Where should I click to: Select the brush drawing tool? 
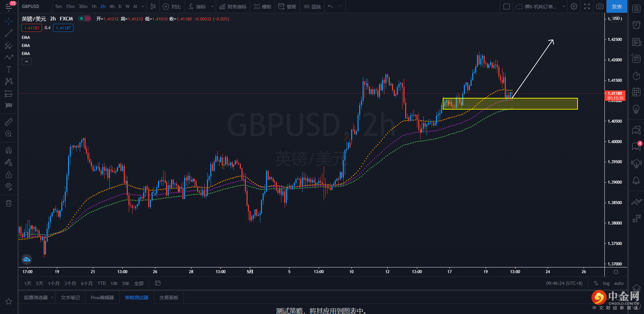(9, 57)
